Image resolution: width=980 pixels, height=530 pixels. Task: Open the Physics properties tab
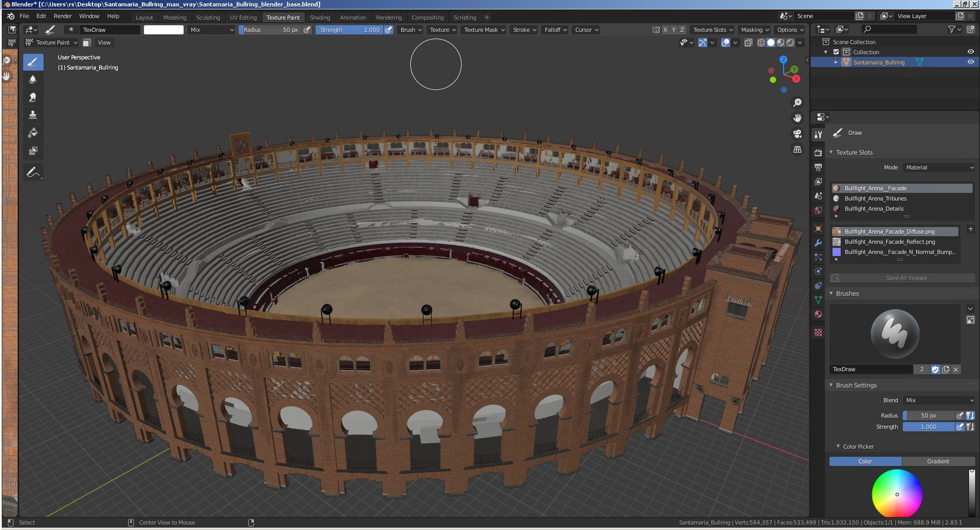click(818, 271)
